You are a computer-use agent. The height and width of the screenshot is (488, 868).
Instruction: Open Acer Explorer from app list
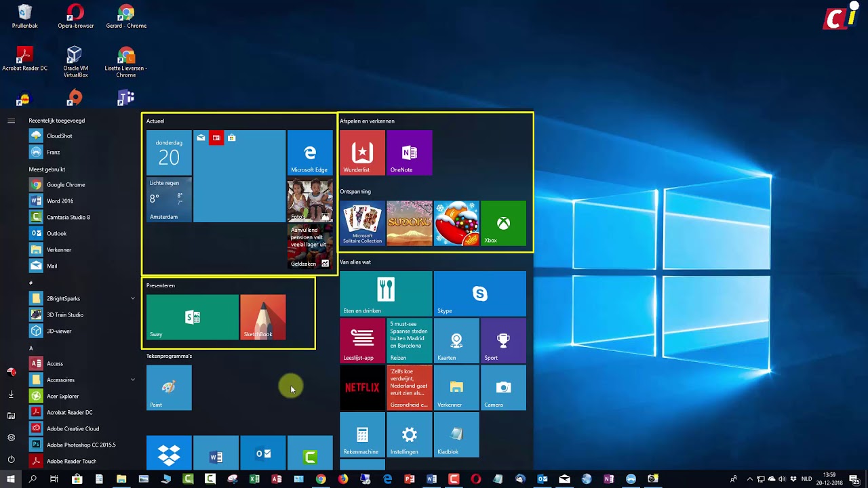tap(82, 396)
